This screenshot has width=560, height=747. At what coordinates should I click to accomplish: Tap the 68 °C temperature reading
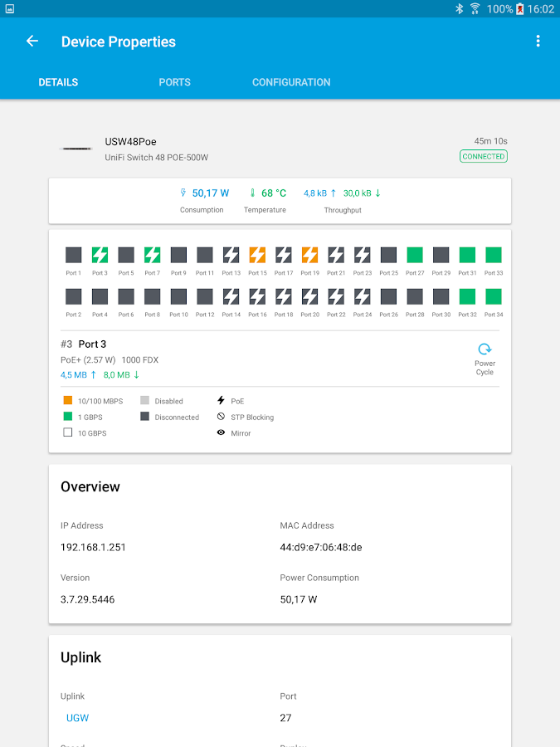click(x=274, y=193)
